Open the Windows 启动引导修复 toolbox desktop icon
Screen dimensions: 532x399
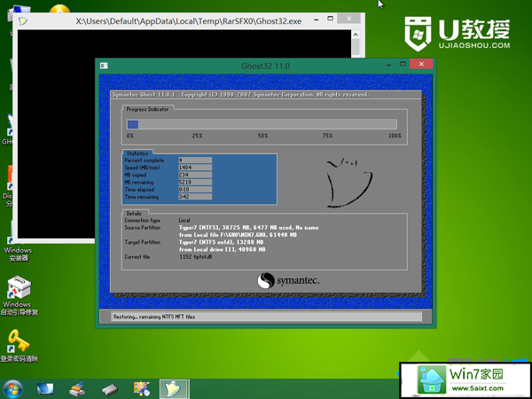tap(19, 296)
